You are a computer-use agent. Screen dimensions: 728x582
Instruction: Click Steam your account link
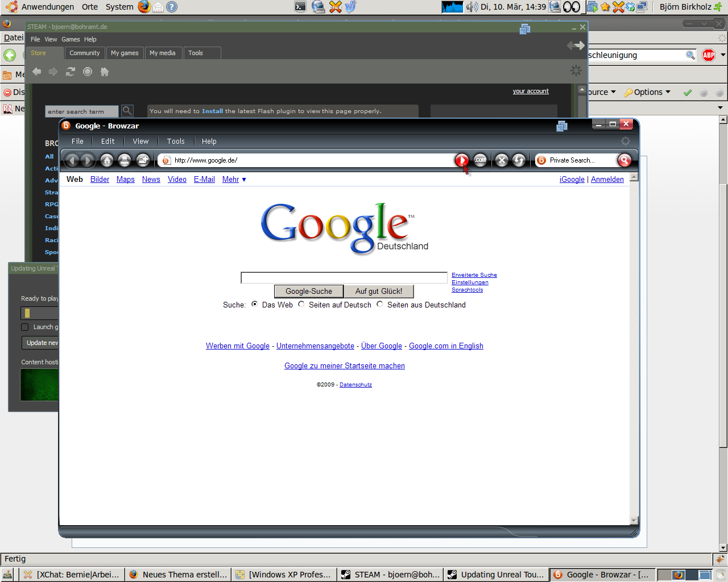click(531, 91)
